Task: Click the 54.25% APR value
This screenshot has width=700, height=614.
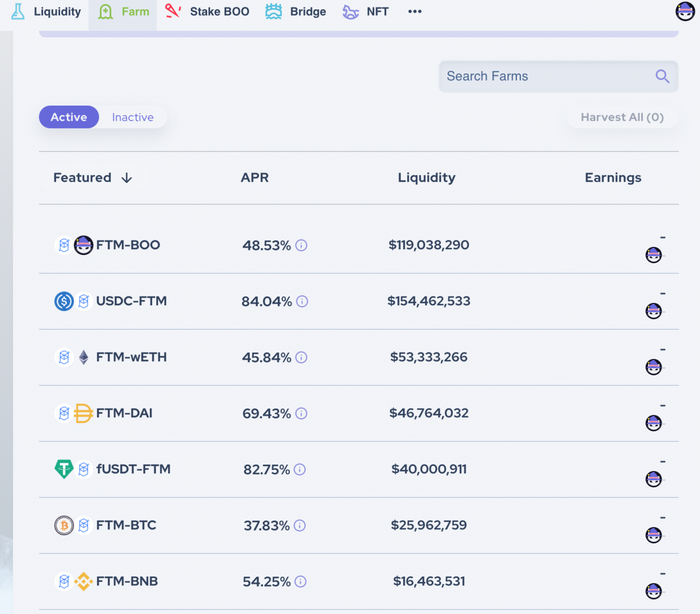Action: pyautogui.click(x=267, y=582)
